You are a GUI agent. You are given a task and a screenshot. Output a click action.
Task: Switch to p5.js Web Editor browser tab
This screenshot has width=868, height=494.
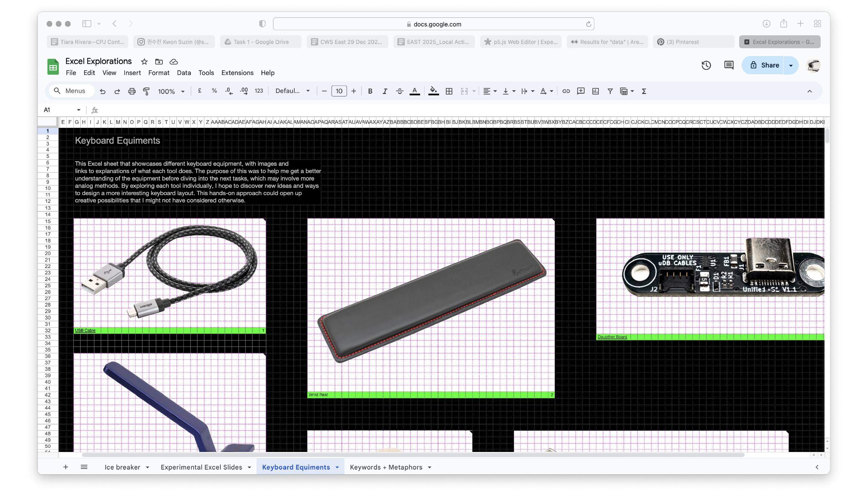[x=521, y=42]
